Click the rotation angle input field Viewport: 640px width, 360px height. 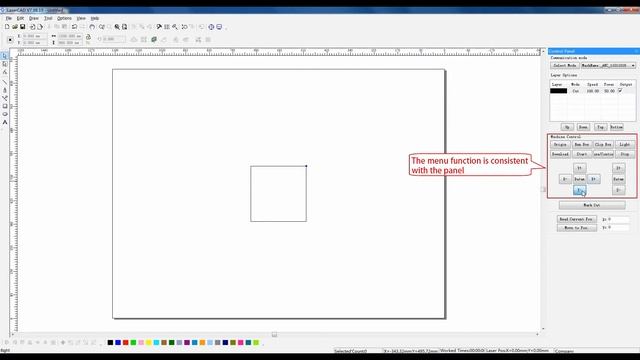pyautogui.click(x=114, y=39)
